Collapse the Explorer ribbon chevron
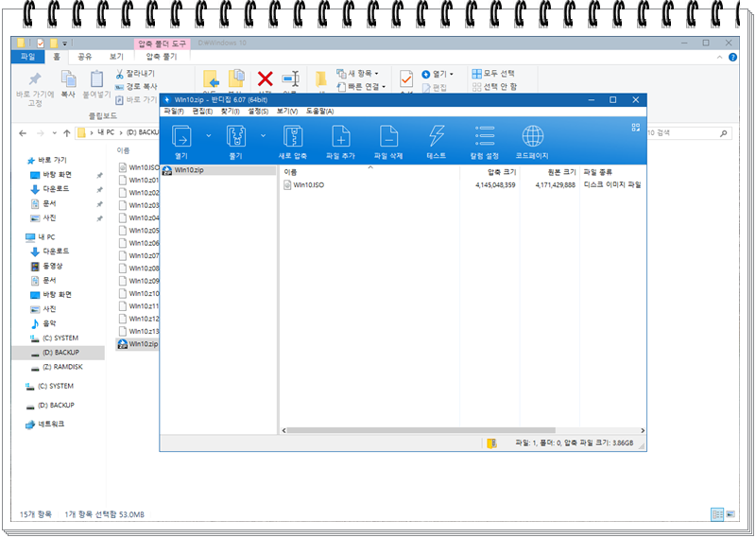Image resolution: width=756 pixels, height=538 pixels. pos(719,57)
